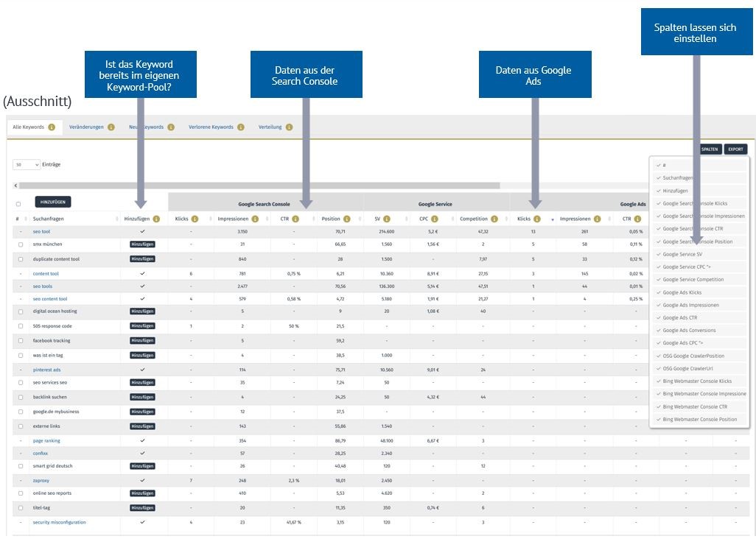Tick the checkbox for the duplicate content tool row

coord(21,258)
